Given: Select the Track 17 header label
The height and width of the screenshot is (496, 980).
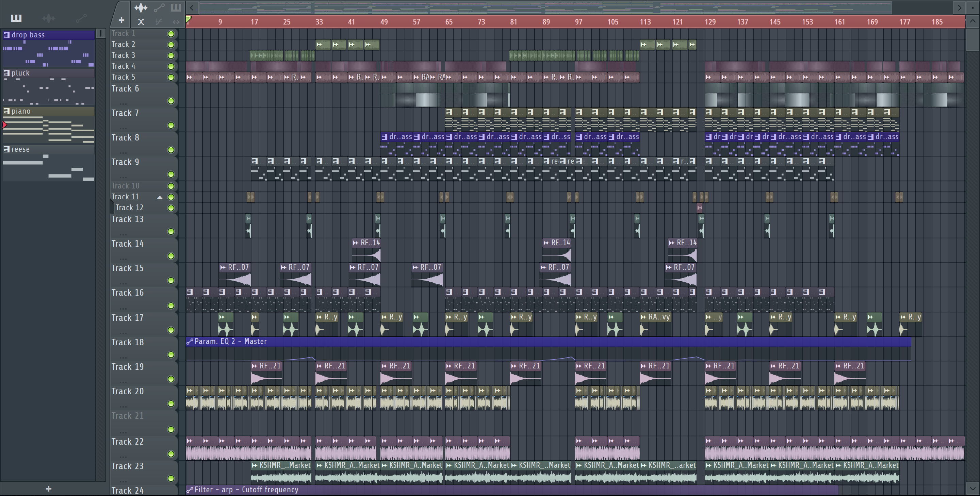Looking at the screenshot, I should [x=128, y=318].
